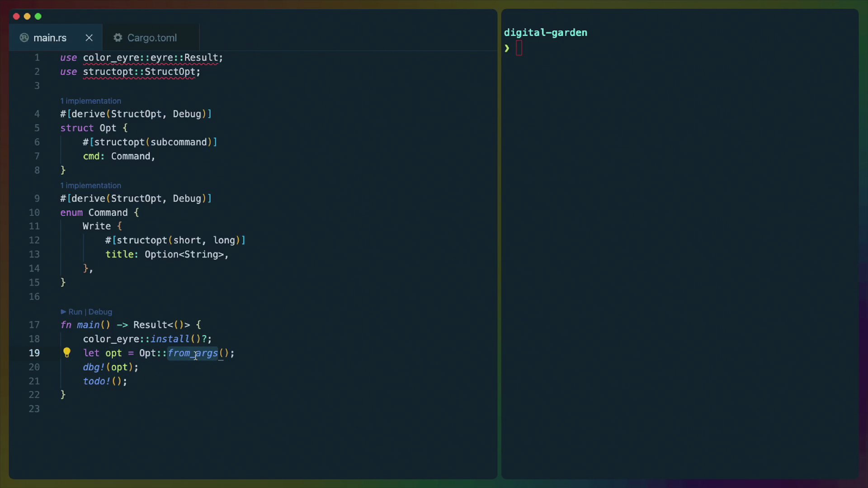
Task: Close the main.rs tab
Action: tap(89, 38)
